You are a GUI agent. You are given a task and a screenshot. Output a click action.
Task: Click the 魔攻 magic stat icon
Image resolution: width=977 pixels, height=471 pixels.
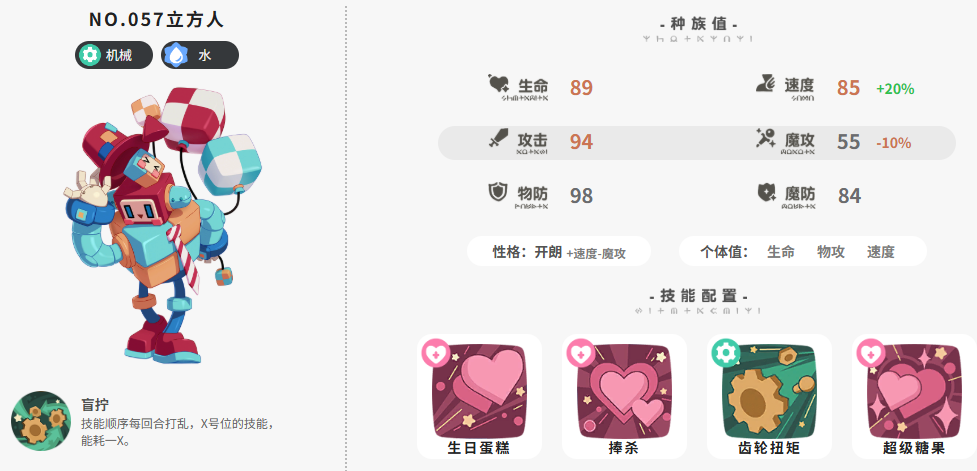coord(766,138)
